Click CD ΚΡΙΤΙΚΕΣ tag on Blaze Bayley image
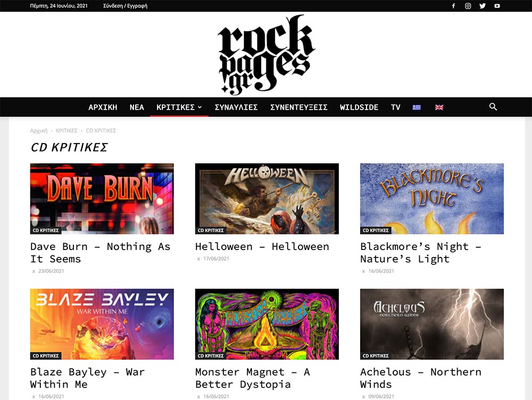The height and width of the screenshot is (400, 532). tap(46, 356)
